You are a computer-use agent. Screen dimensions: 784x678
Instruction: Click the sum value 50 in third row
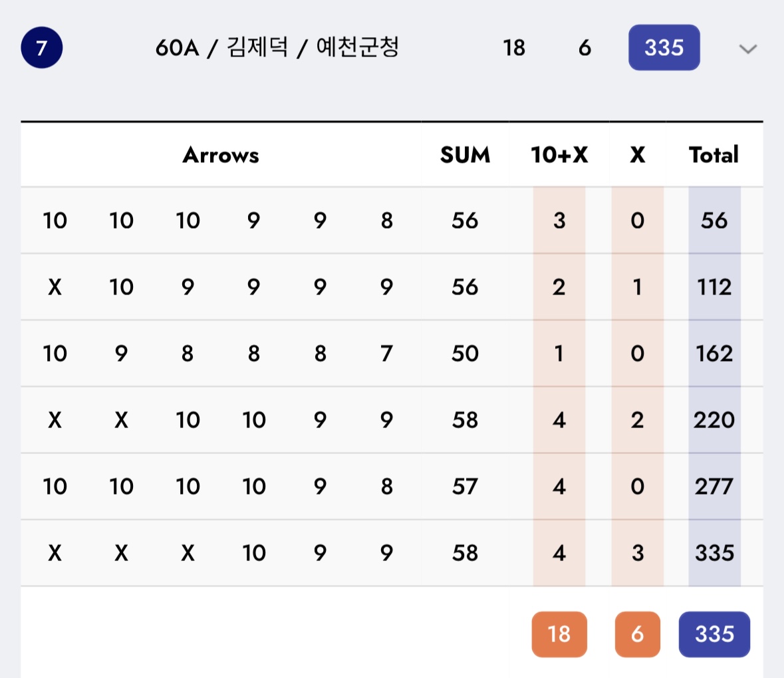465,354
